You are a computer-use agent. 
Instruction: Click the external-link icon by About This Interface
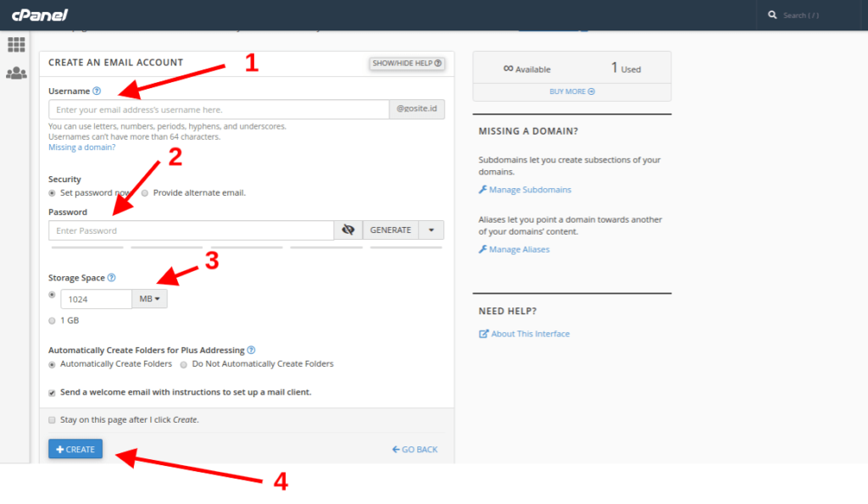pos(483,334)
